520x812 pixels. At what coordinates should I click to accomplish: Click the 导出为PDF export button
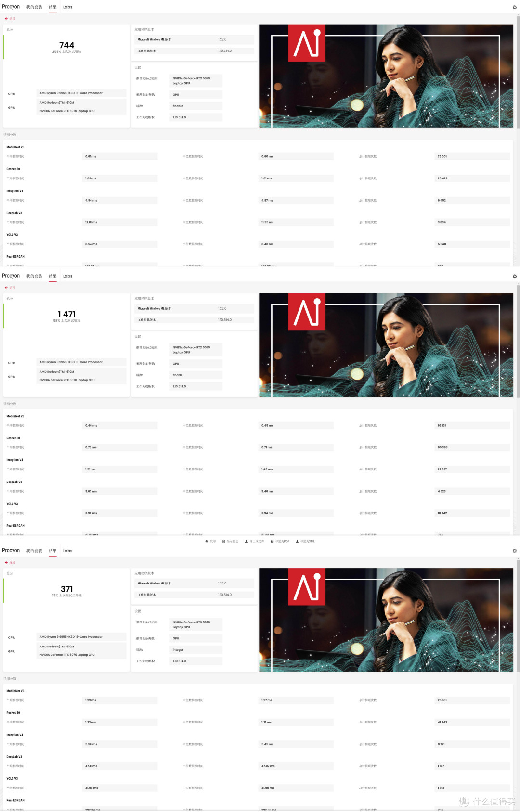pyautogui.click(x=280, y=541)
